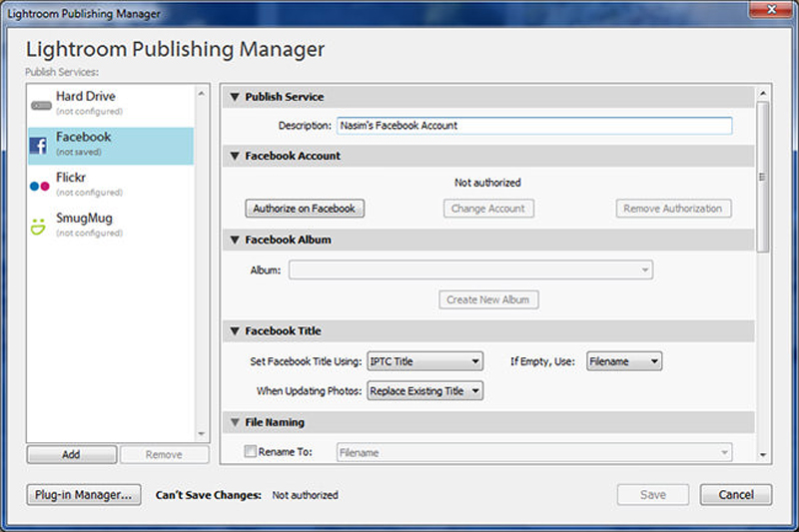This screenshot has height=532, width=799.
Task: Click the Flickr dots icon
Action: coord(40,186)
